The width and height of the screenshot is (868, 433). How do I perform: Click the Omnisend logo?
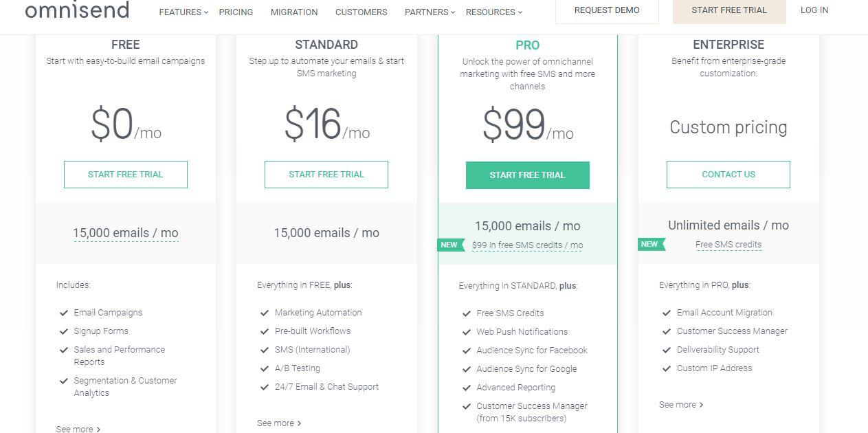tap(77, 10)
